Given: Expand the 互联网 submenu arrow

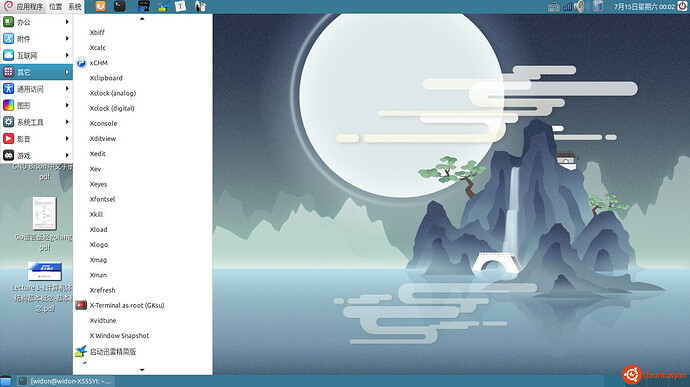Looking at the screenshot, I should (67, 55).
